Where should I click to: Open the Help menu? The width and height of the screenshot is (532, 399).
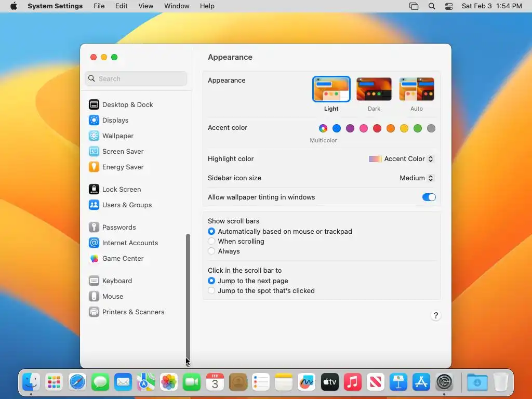(x=207, y=6)
